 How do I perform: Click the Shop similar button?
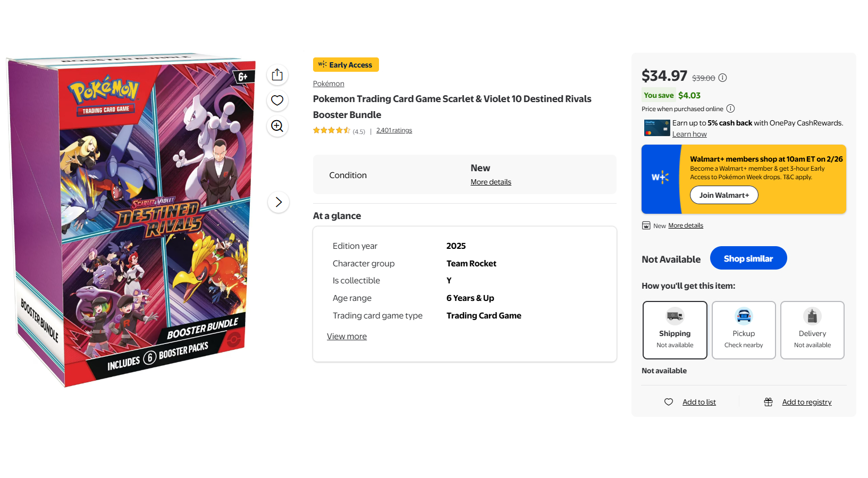[748, 258]
